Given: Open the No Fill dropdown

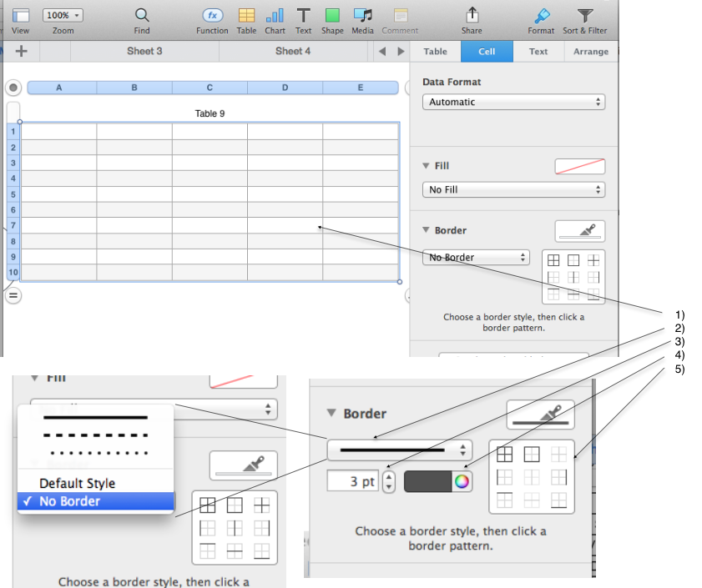Looking at the screenshot, I should coord(513,189).
